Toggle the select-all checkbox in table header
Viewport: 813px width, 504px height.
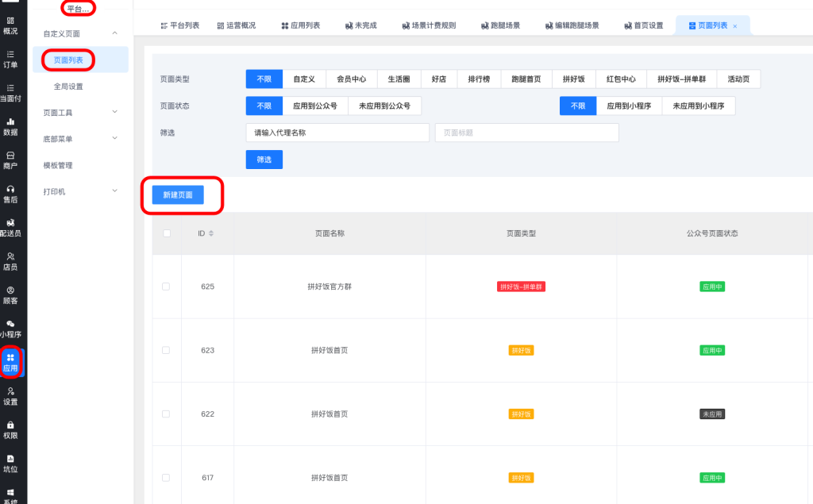pyautogui.click(x=166, y=233)
